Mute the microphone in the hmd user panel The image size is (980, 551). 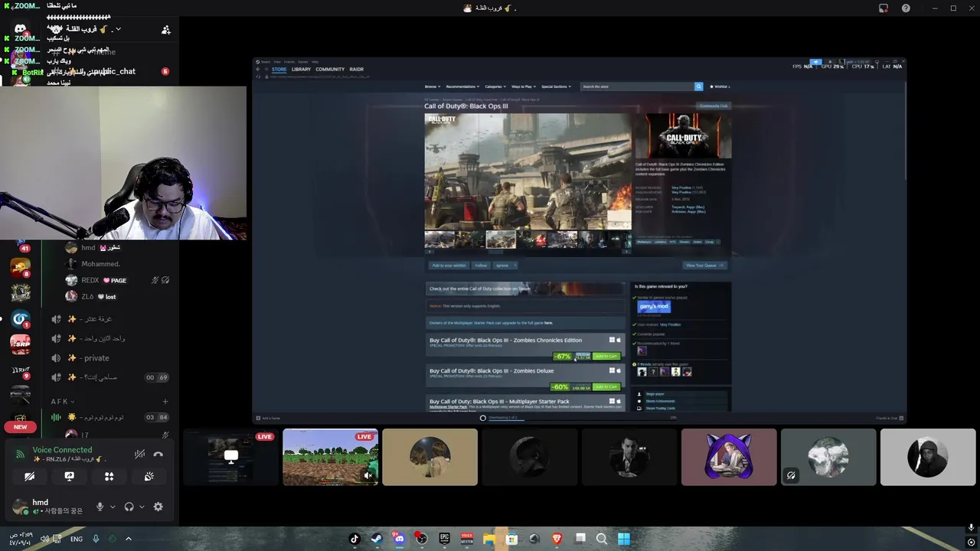click(x=100, y=507)
